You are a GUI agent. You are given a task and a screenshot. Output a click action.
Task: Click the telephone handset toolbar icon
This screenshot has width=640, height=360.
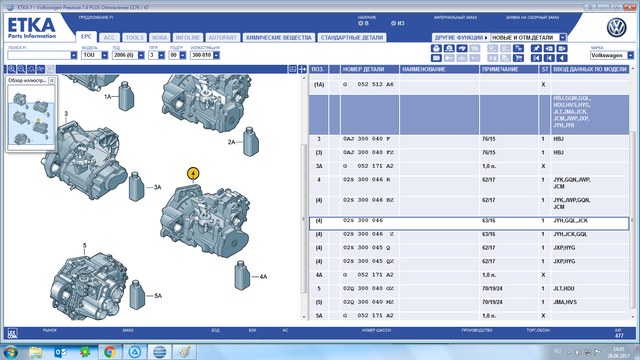[462, 48]
